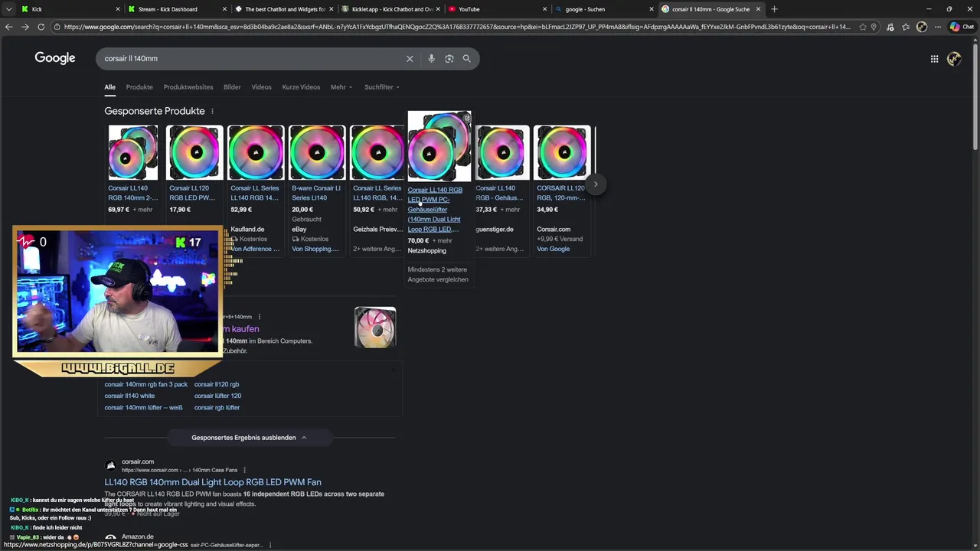Open Corsair LL140 RGB 140mm 69,97 € product
Image resolution: width=980 pixels, height=551 pixels.
click(133, 193)
